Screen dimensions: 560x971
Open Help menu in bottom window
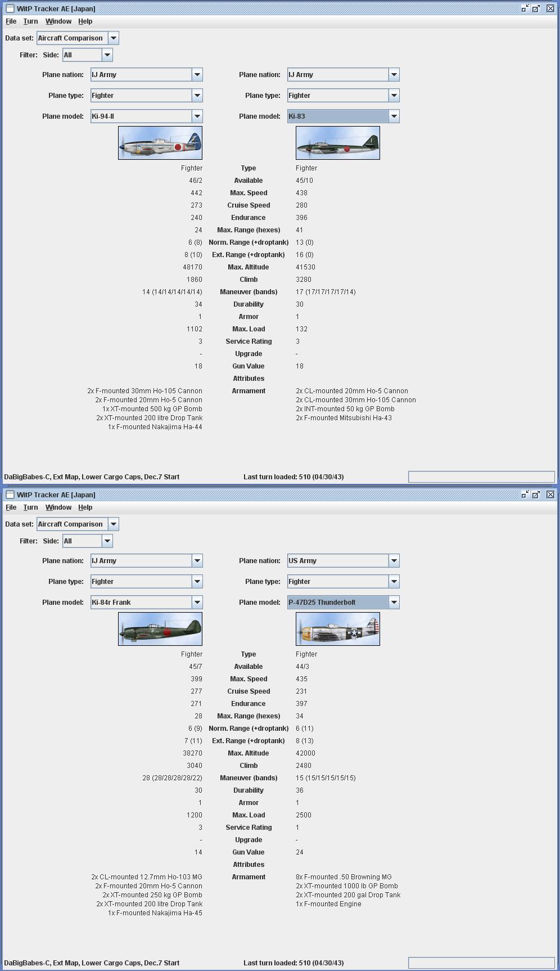click(x=85, y=507)
